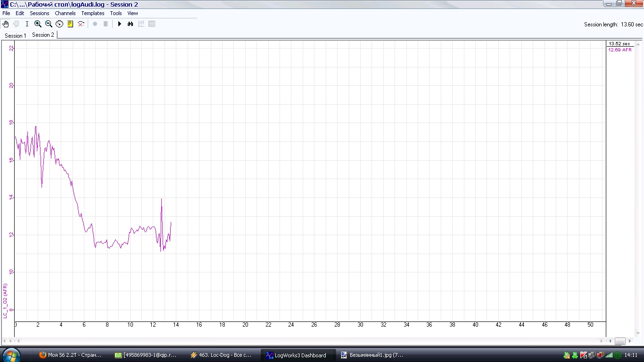Open the File menu
The width and height of the screenshot is (644, 362).
pyautogui.click(x=6, y=13)
